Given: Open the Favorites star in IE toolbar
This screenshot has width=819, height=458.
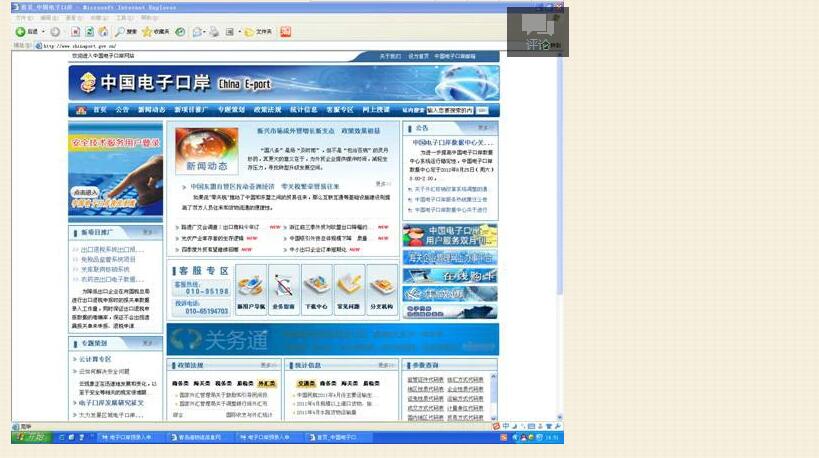Looking at the screenshot, I should coord(156,32).
